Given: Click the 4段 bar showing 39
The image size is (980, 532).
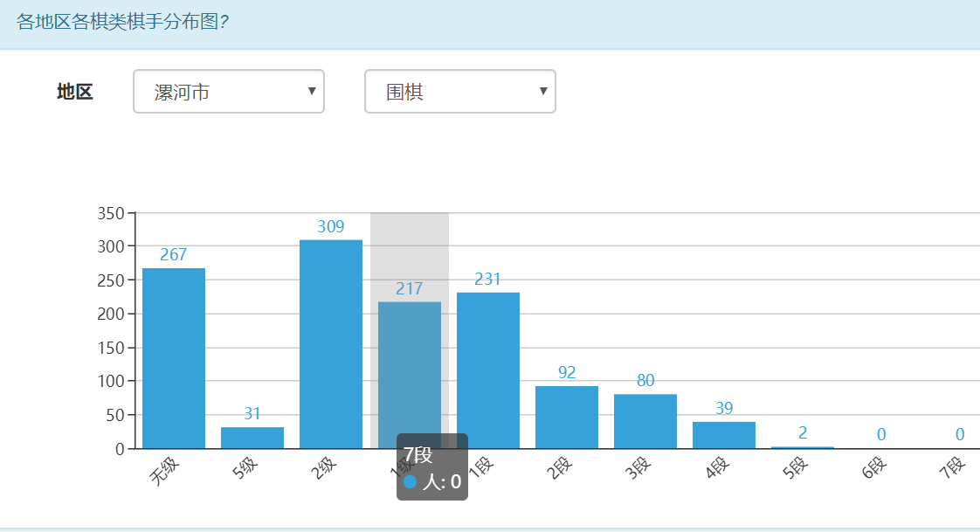Looking at the screenshot, I should 724,435.
